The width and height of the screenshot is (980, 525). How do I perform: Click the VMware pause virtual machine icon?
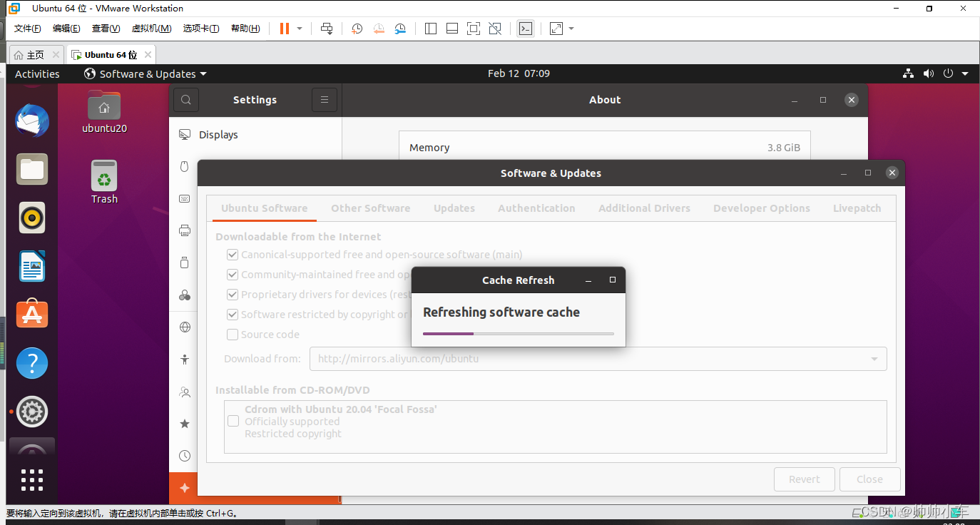coord(285,29)
